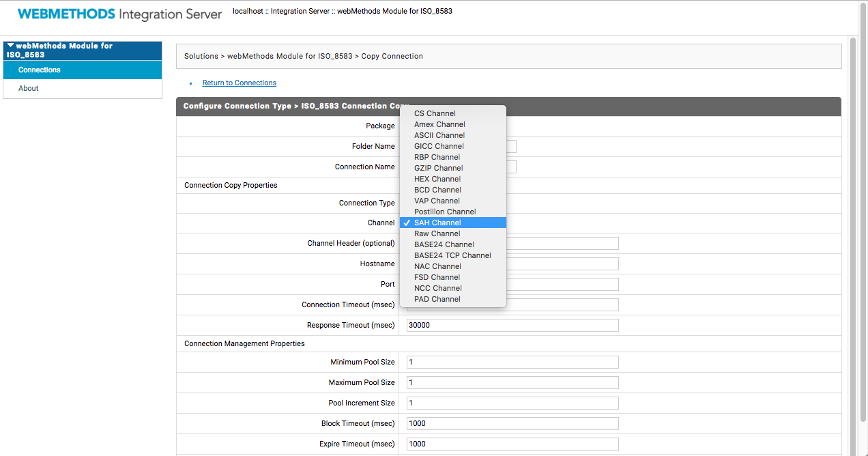
Task: Click the checked SAH Channel option
Action: click(x=453, y=223)
